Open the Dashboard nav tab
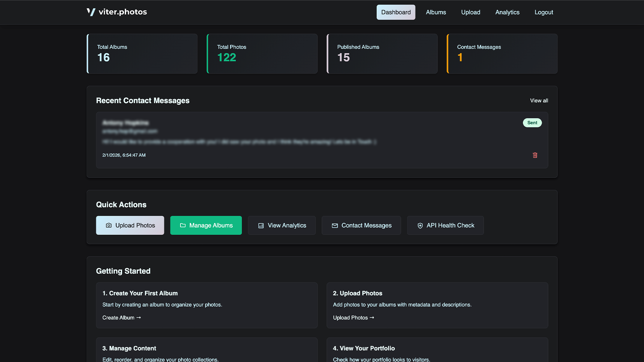This screenshot has height=362, width=644. (x=396, y=12)
